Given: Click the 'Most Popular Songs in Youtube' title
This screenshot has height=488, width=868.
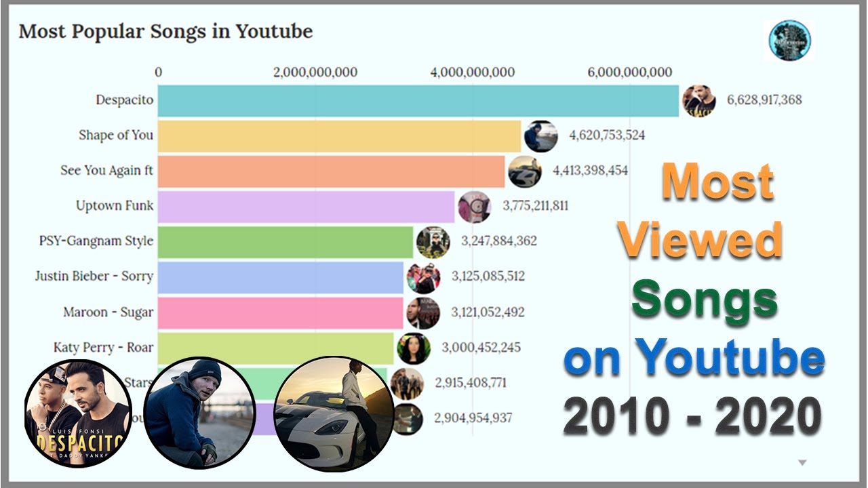Looking at the screenshot, I should (165, 31).
